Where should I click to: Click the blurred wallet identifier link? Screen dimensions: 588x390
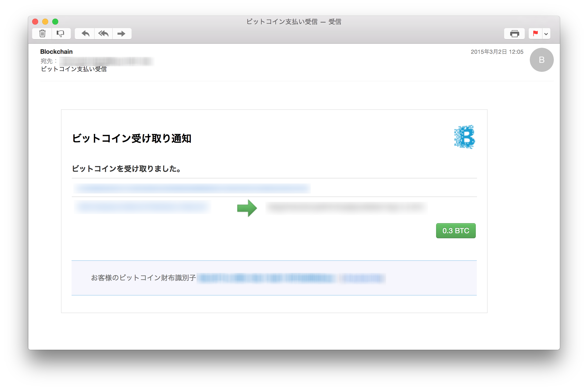(291, 278)
